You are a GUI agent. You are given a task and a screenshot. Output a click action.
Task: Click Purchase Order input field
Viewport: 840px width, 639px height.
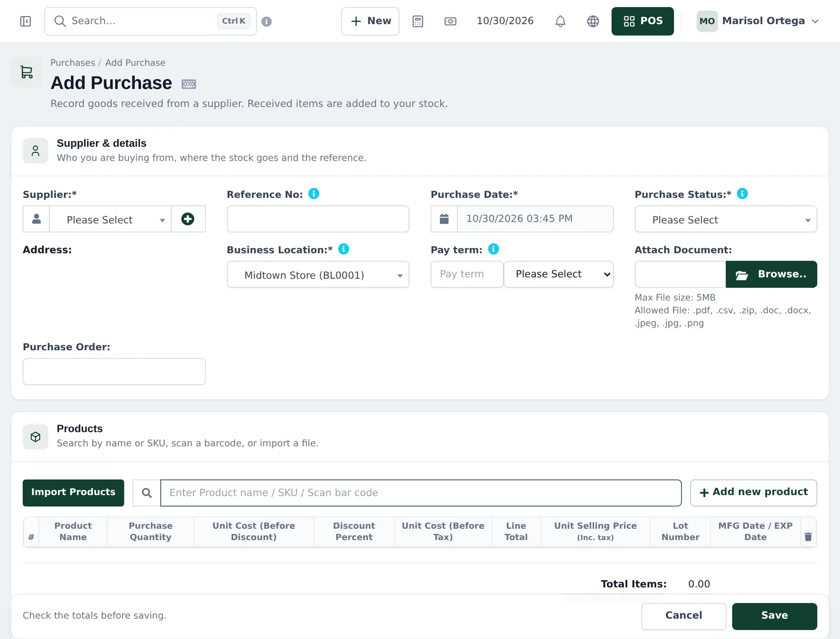pyautogui.click(x=114, y=372)
